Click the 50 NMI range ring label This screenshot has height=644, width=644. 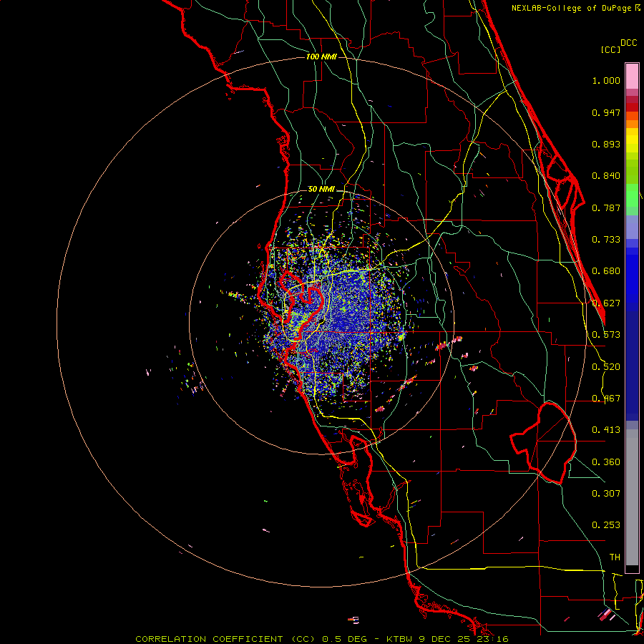321,190
